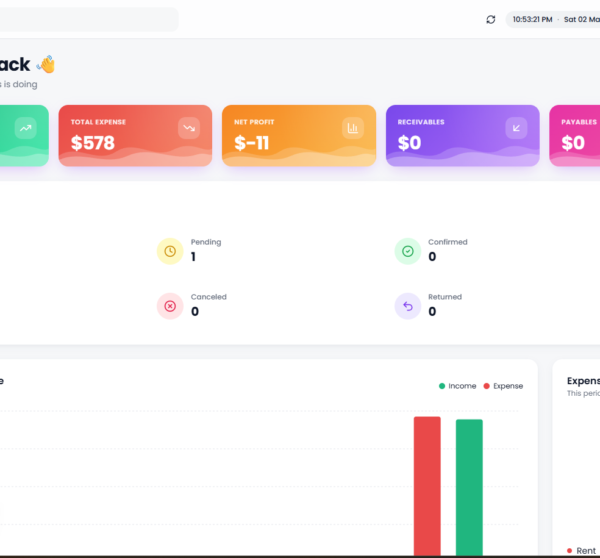
Task: Click the refresh icon in top bar
Action: [x=491, y=19]
